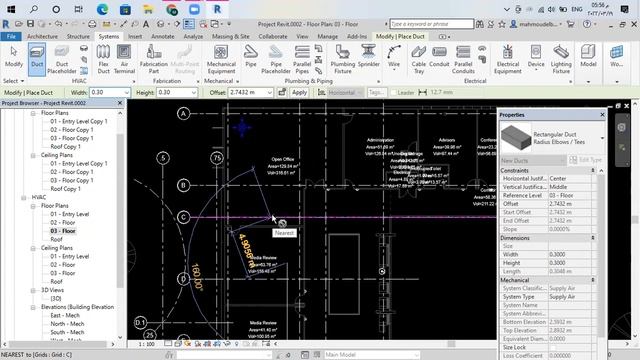Select the Sprinkler tool
Image resolution: width=640 pixels, height=360 pixels.
pyautogui.click(x=368, y=56)
